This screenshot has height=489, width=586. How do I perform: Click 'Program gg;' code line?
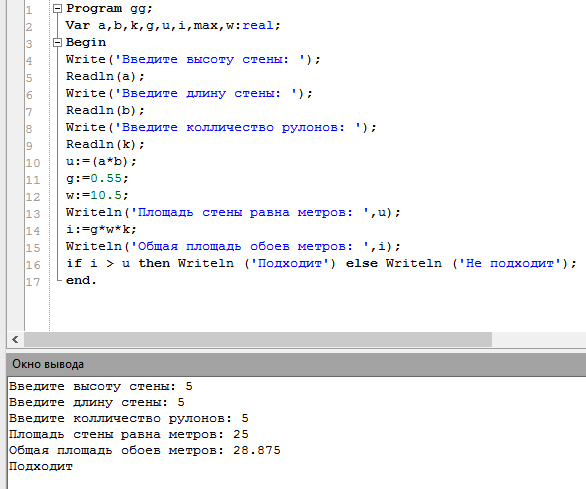click(x=109, y=9)
